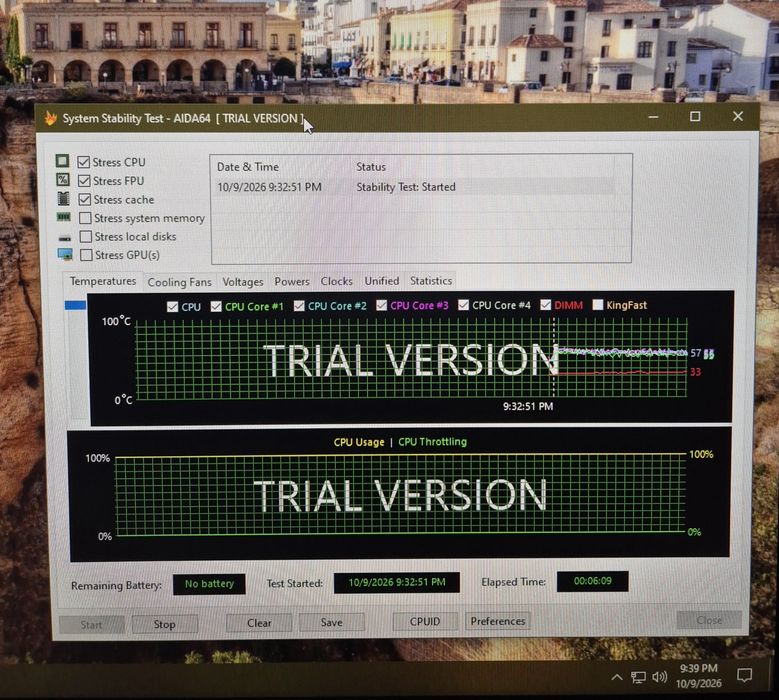Uncheck the Stress cache checkbox
Image resolution: width=779 pixels, height=700 pixels.
(84, 199)
